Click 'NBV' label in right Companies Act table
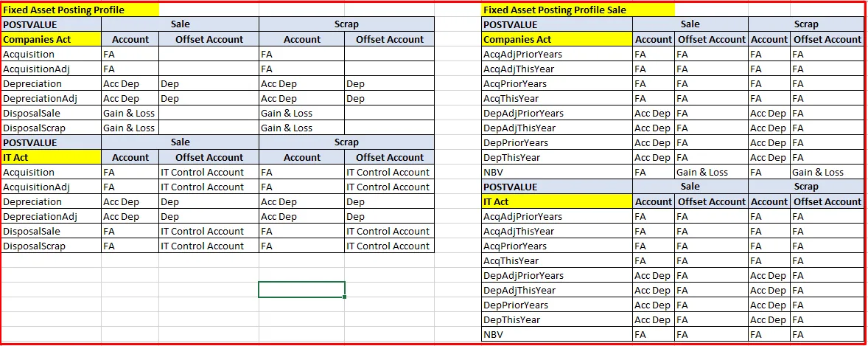Screen dimensions: 868x346 coord(494,173)
